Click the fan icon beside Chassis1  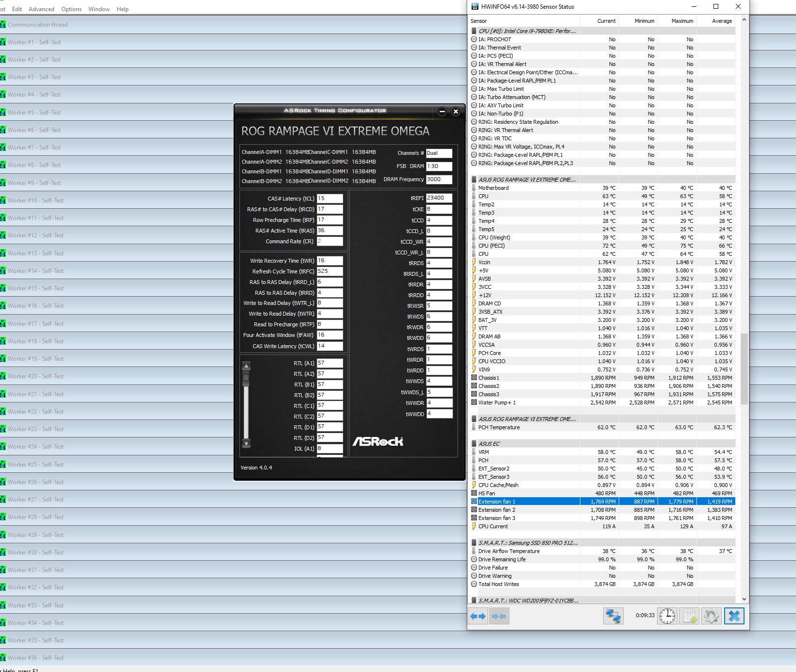pyautogui.click(x=474, y=378)
